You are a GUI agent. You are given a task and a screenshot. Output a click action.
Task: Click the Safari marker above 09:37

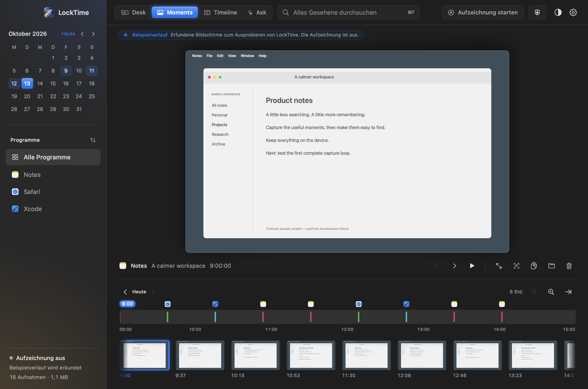(168, 304)
